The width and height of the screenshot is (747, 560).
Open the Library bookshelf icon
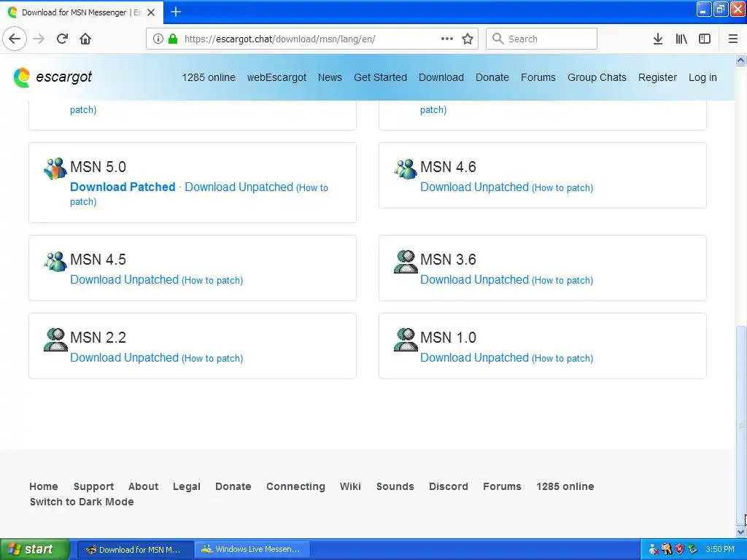tap(681, 39)
